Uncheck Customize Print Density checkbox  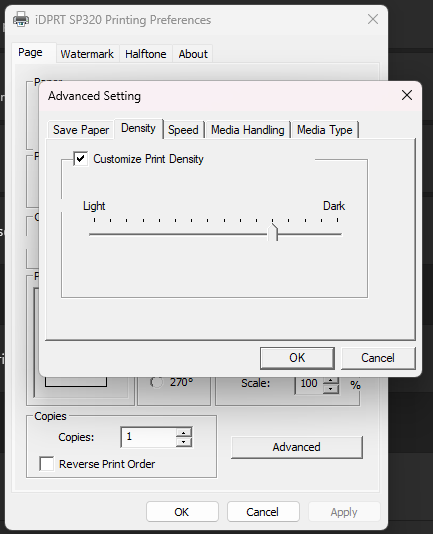pos(81,159)
